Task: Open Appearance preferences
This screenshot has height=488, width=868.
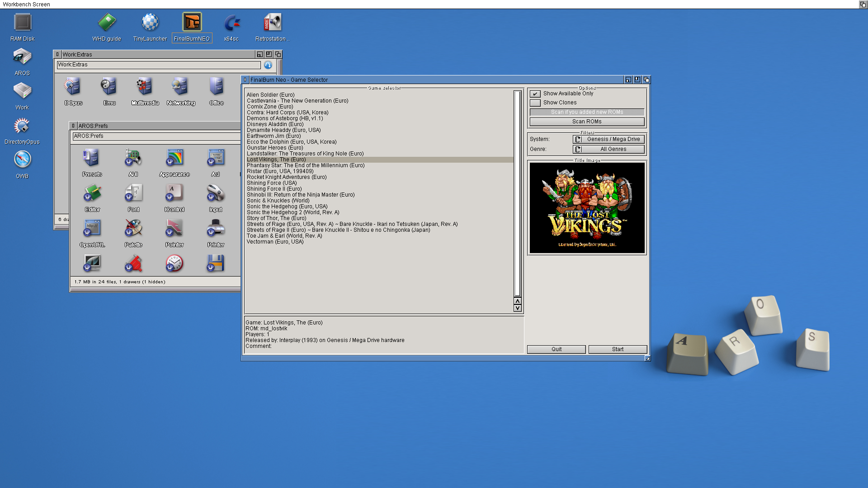Action: coord(175,163)
